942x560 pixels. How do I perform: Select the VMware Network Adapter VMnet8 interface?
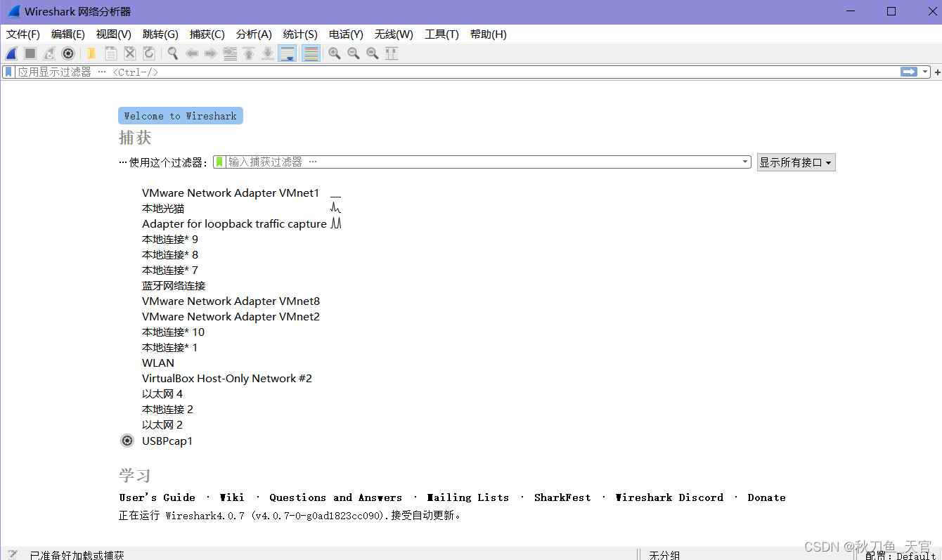pos(231,301)
